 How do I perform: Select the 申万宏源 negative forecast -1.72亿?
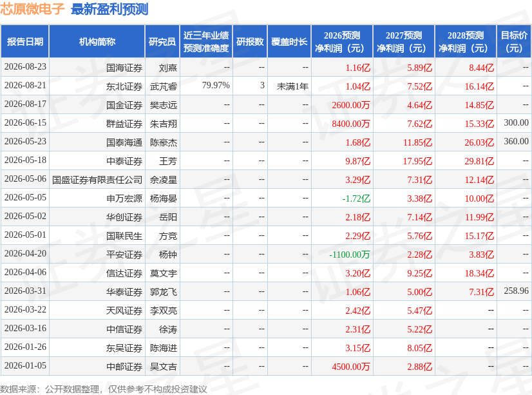pos(356,198)
